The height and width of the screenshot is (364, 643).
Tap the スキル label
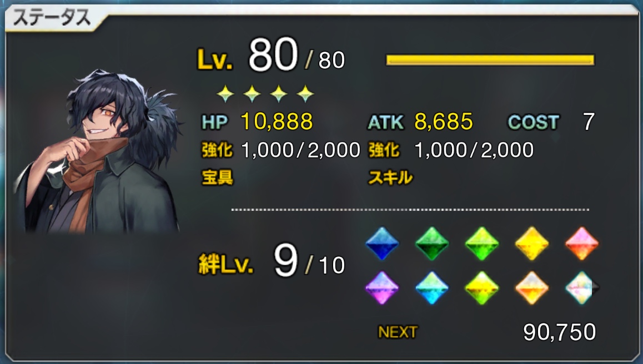390,178
